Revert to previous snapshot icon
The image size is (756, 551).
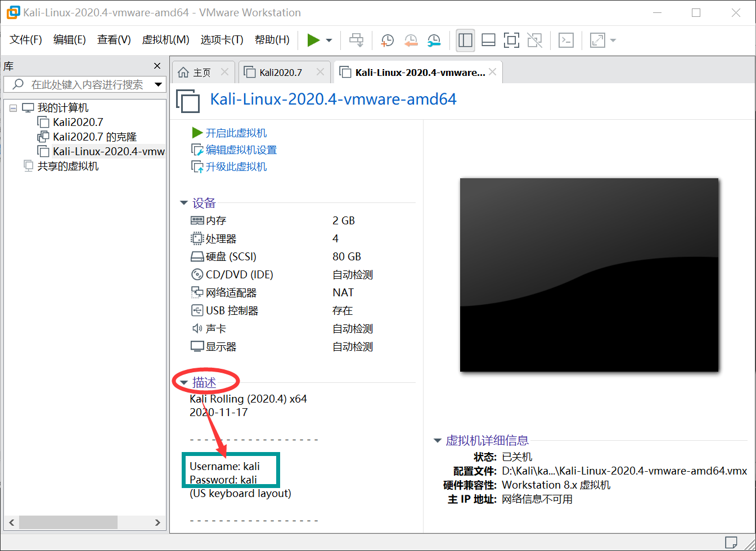[411, 40]
